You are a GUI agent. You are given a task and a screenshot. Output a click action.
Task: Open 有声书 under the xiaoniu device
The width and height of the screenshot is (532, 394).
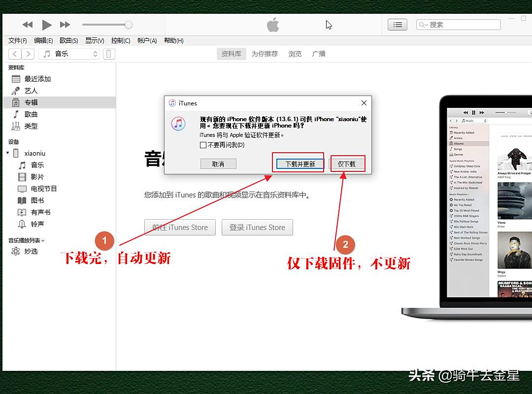60,212
